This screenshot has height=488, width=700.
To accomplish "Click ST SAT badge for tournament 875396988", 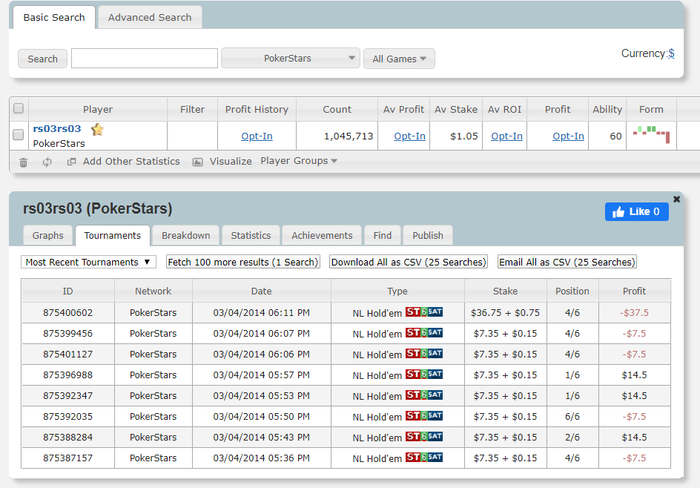I will pos(424,374).
